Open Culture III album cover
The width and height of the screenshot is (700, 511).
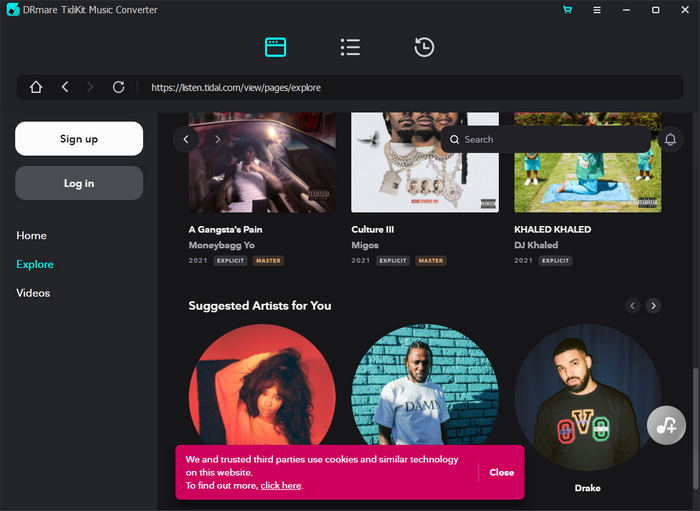(425, 162)
